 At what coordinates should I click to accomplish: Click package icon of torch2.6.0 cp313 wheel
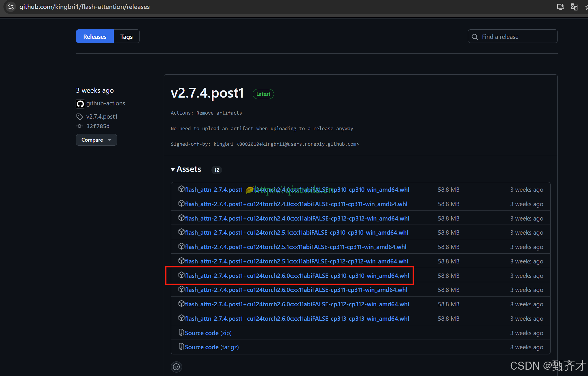pyautogui.click(x=181, y=318)
